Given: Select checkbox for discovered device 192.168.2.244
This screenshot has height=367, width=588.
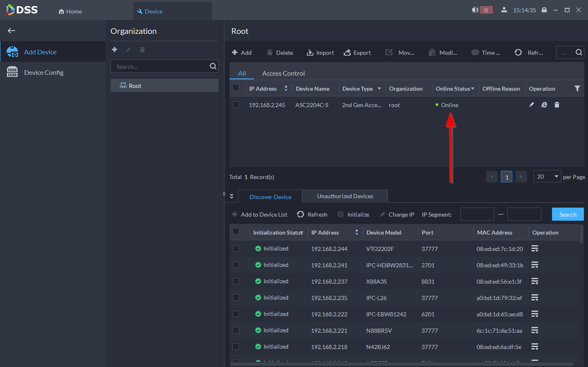Looking at the screenshot, I should pos(236,248).
